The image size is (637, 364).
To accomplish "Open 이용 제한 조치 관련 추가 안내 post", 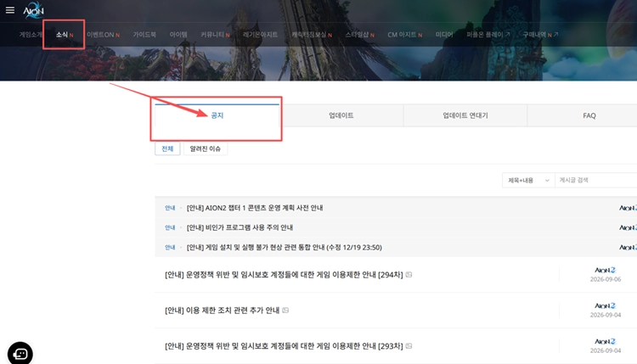I will pyautogui.click(x=222, y=311).
